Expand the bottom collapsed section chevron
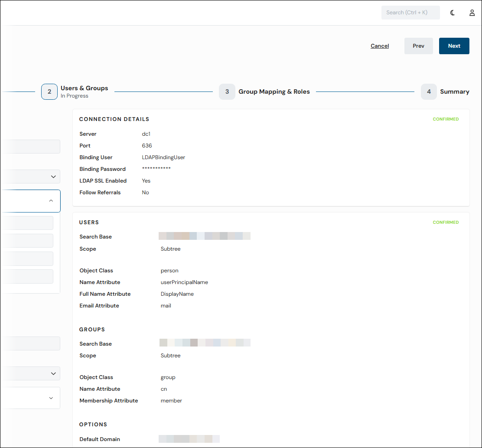 pyautogui.click(x=51, y=398)
